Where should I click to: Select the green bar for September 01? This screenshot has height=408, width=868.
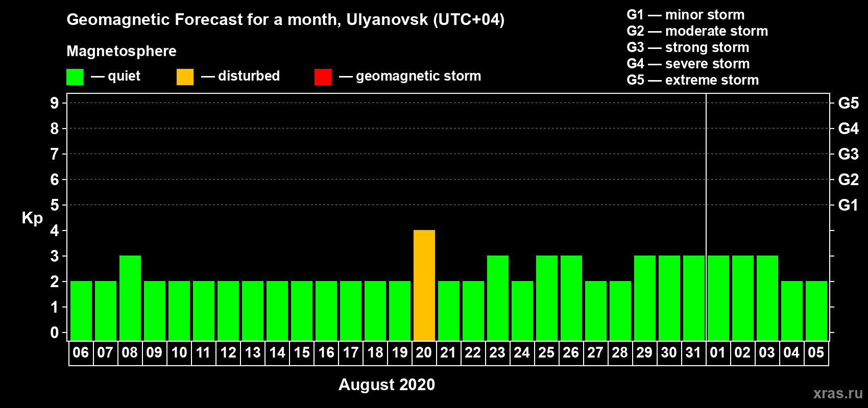pyautogui.click(x=718, y=298)
